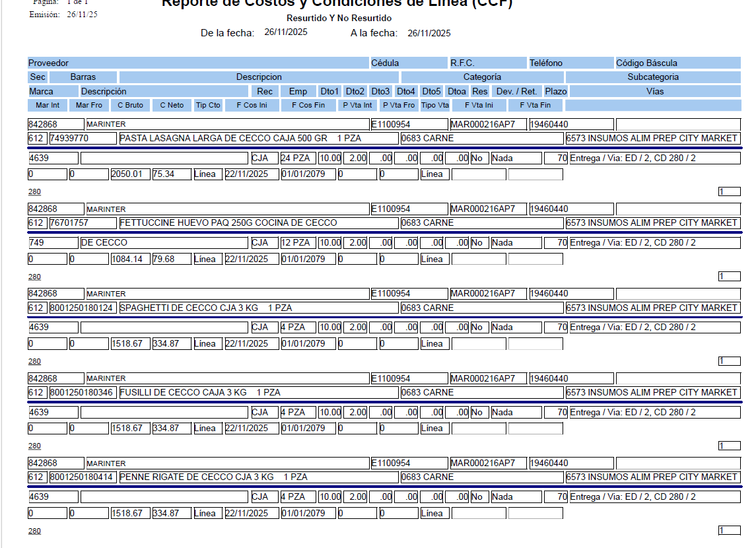
Task: Click the barcode field 8001250180124
Action: click(x=83, y=308)
